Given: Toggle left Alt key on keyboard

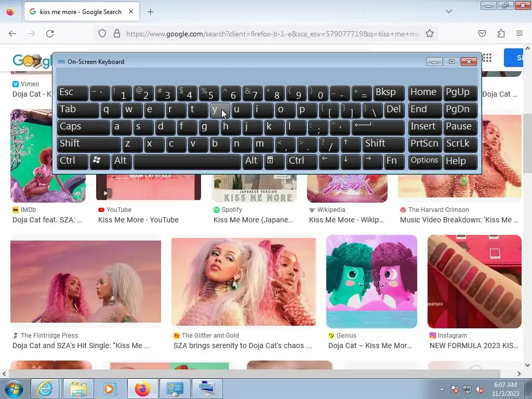Looking at the screenshot, I should (x=122, y=161).
